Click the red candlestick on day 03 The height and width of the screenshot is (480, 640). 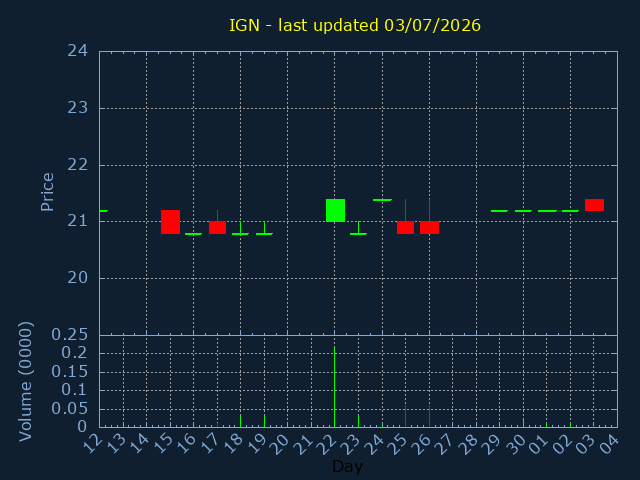point(594,205)
